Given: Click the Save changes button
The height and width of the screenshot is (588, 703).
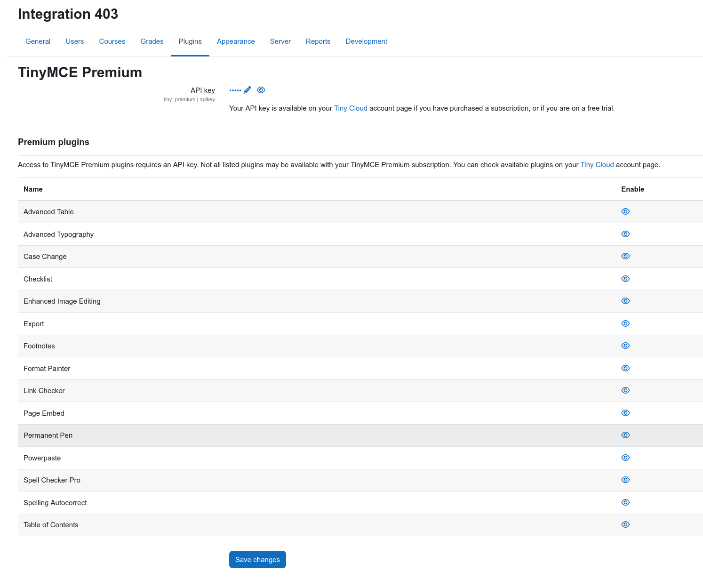Looking at the screenshot, I should pos(257,559).
